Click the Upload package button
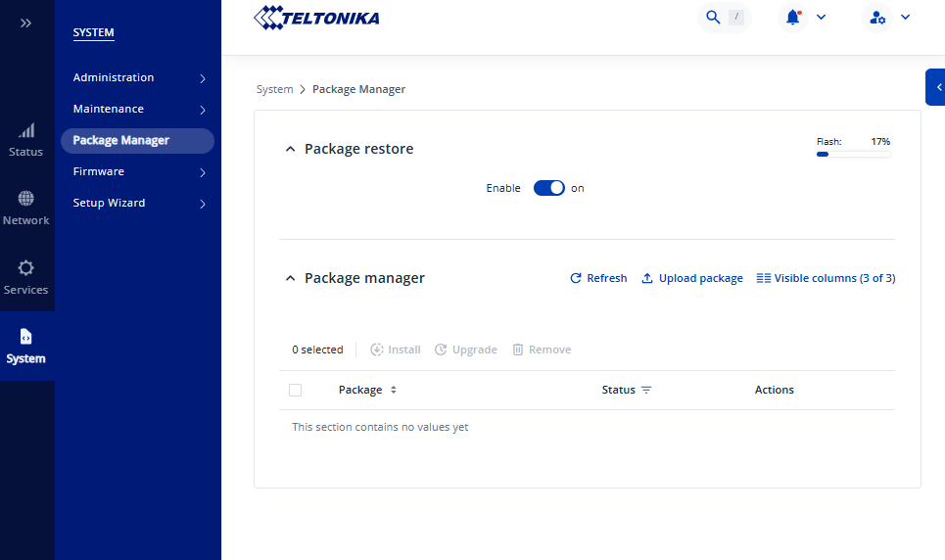Image resolution: width=945 pixels, height=560 pixels. click(x=691, y=279)
